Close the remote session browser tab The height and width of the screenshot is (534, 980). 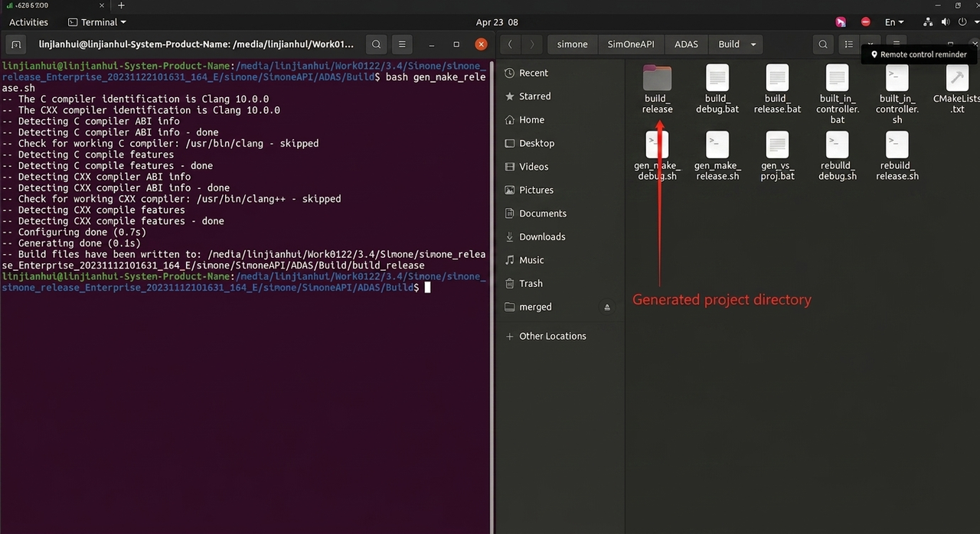pyautogui.click(x=102, y=5)
